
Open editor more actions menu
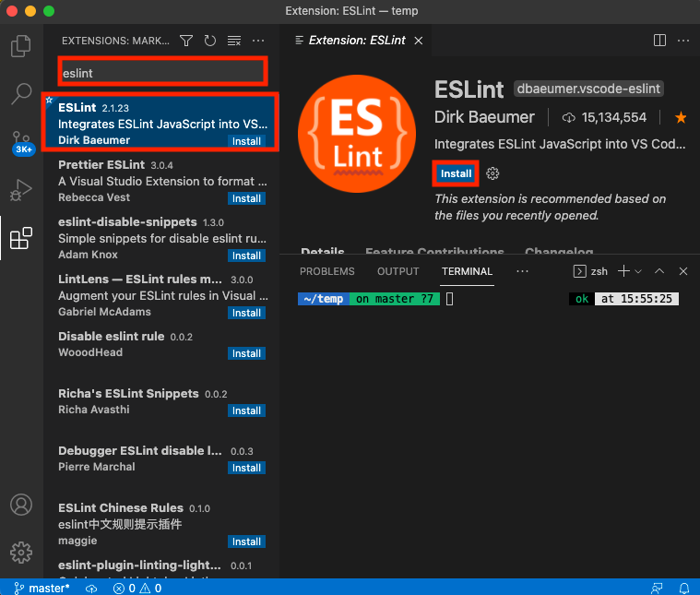click(x=683, y=41)
